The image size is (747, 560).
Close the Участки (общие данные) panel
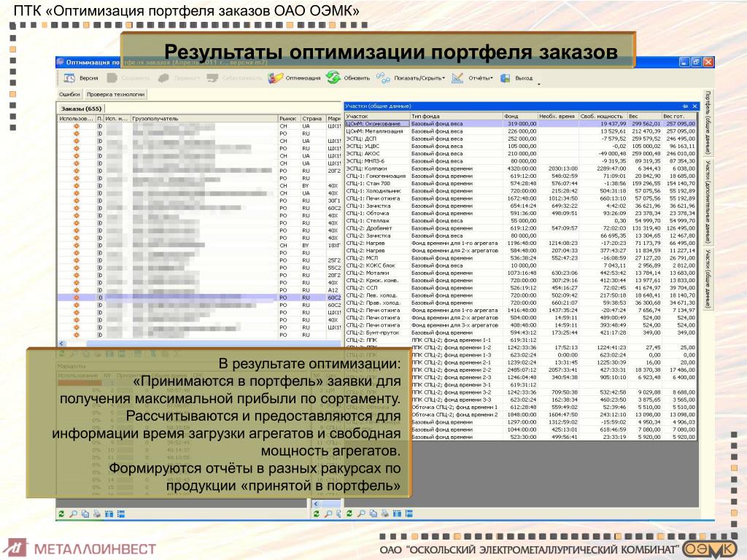pyautogui.click(x=694, y=106)
